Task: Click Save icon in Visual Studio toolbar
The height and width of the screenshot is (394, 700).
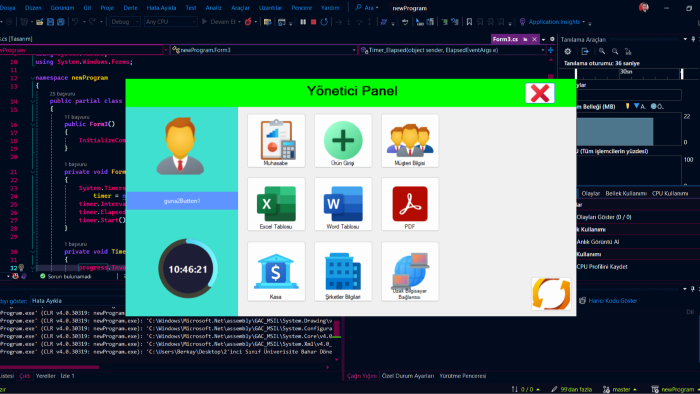Action: tap(50, 21)
